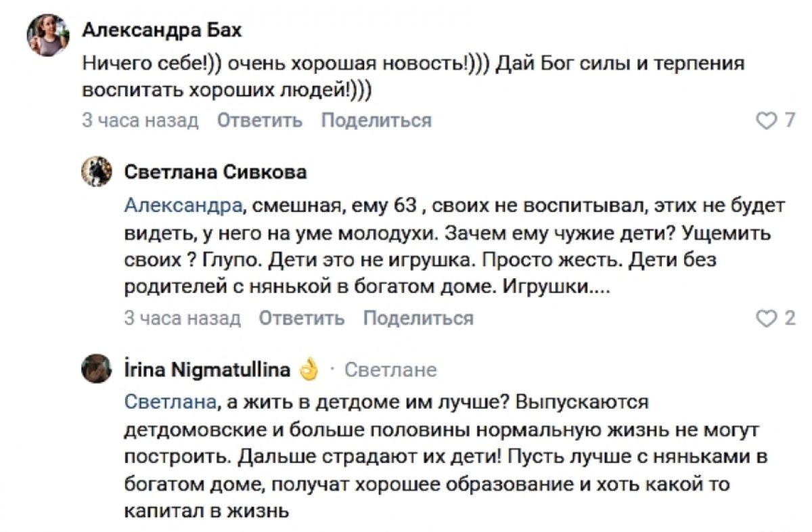Reply to Александра Бах's comment
Viewport: 812px width, 532px height.
[260, 120]
